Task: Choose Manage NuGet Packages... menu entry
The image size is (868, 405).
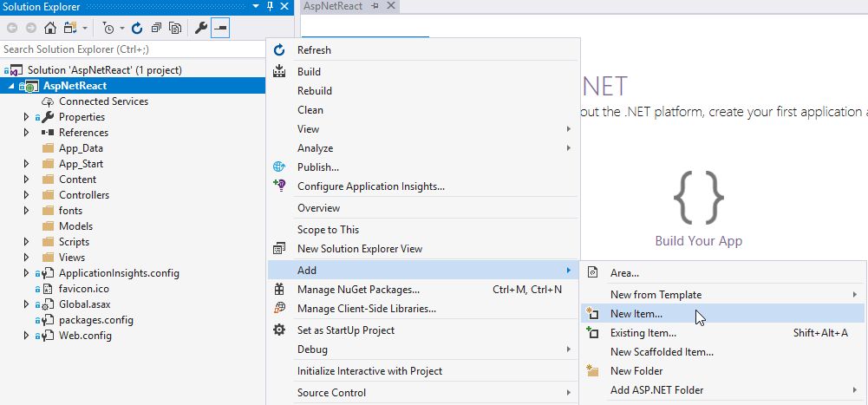Action: pyautogui.click(x=358, y=290)
